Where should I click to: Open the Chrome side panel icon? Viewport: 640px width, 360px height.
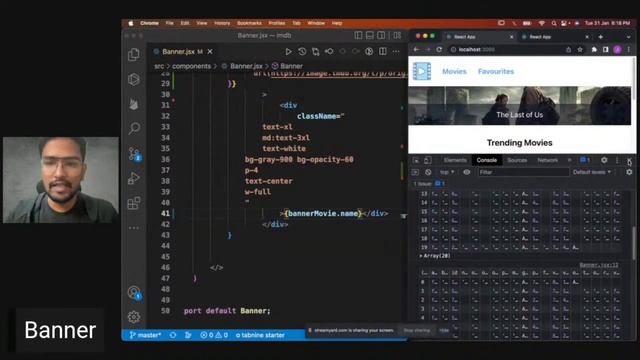[606, 49]
